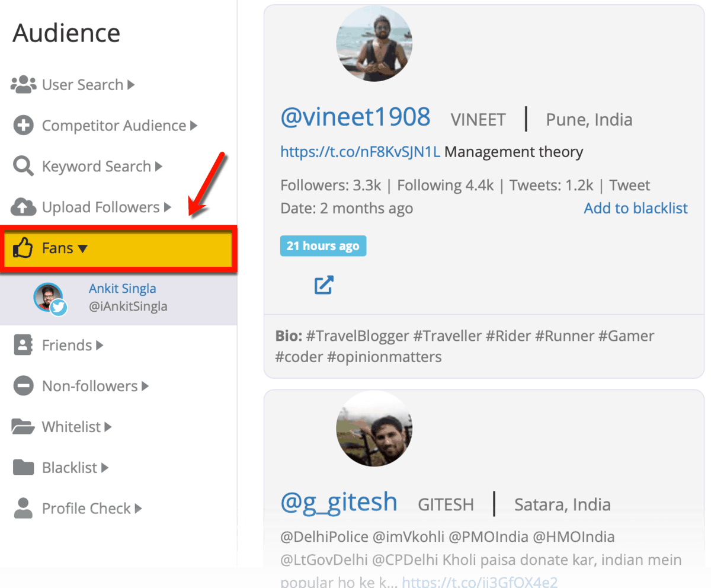
Task: Click the Upload Followers cloud icon
Action: (x=24, y=207)
